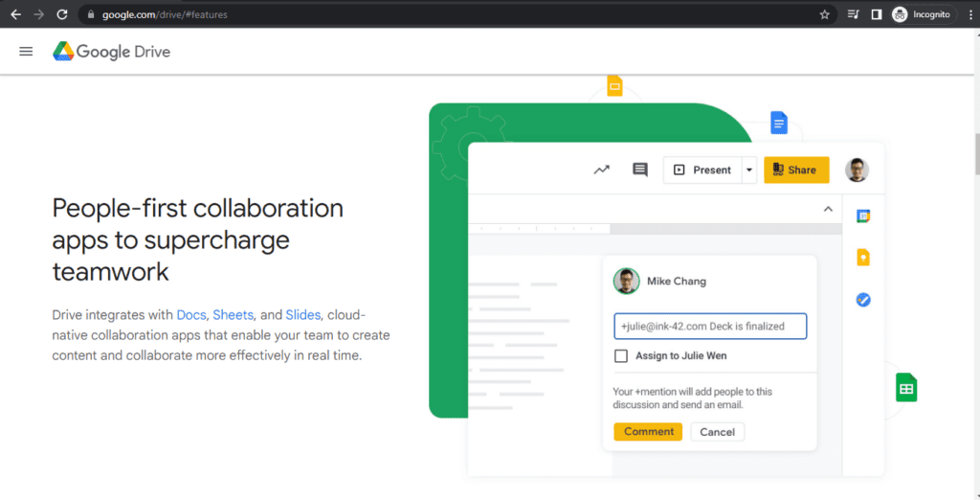The height and width of the screenshot is (500, 980).
Task: Open the Slides link
Action: [303, 315]
